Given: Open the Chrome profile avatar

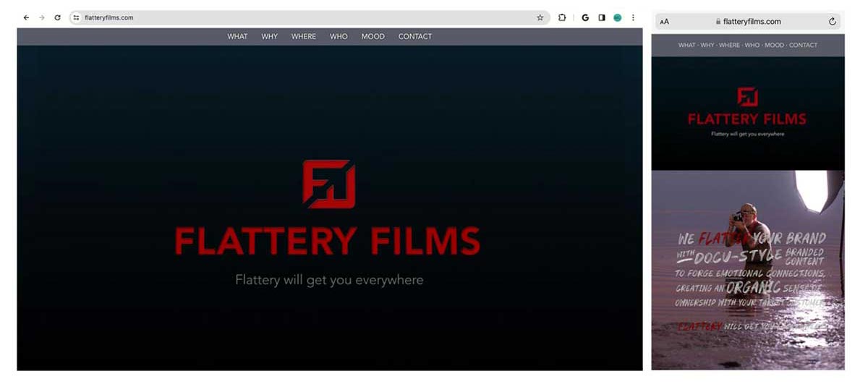Looking at the screenshot, I should (x=617, y=17).
